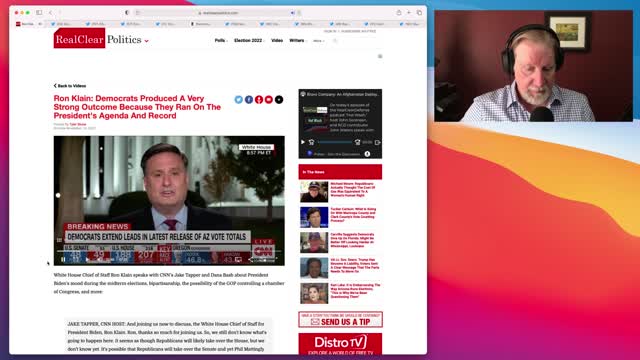The width and height of the screenshot is (640, 360).
Task: Go back with Safari's back arrow
Action: click(51, 13)
